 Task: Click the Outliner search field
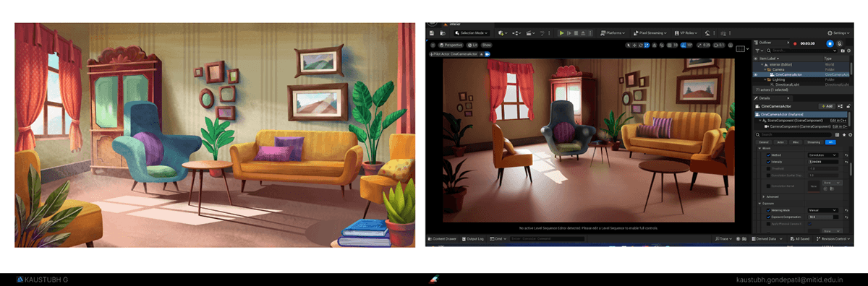801,51
